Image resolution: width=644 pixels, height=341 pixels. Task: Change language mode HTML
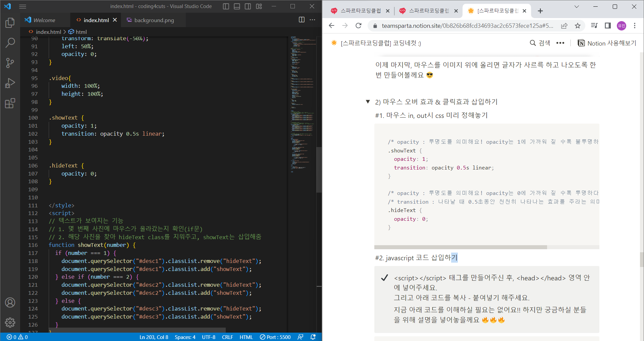pos(246,337)
